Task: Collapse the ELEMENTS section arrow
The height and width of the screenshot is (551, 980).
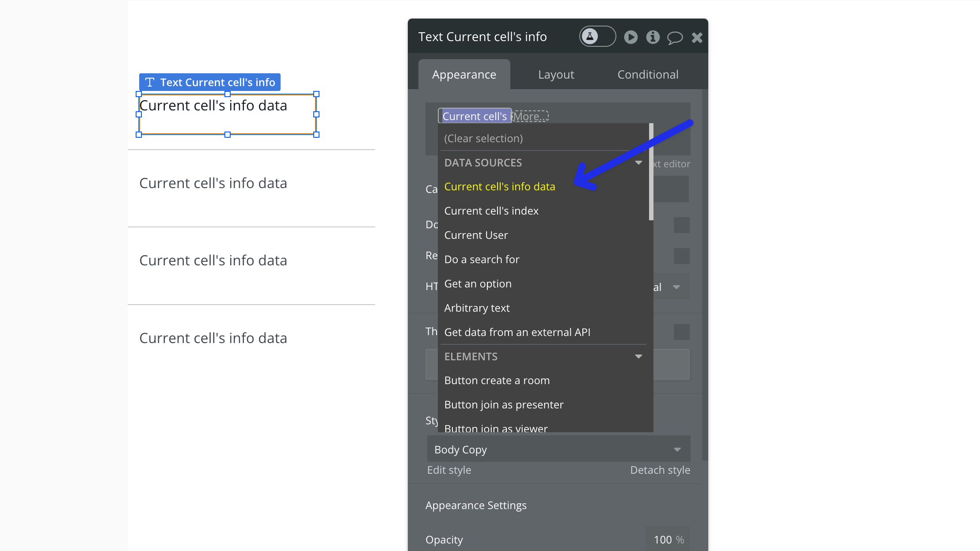Action: coord(638,357)
